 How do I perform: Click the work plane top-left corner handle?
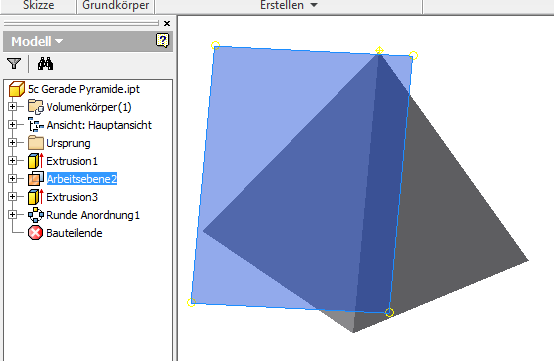click(215, 45)
